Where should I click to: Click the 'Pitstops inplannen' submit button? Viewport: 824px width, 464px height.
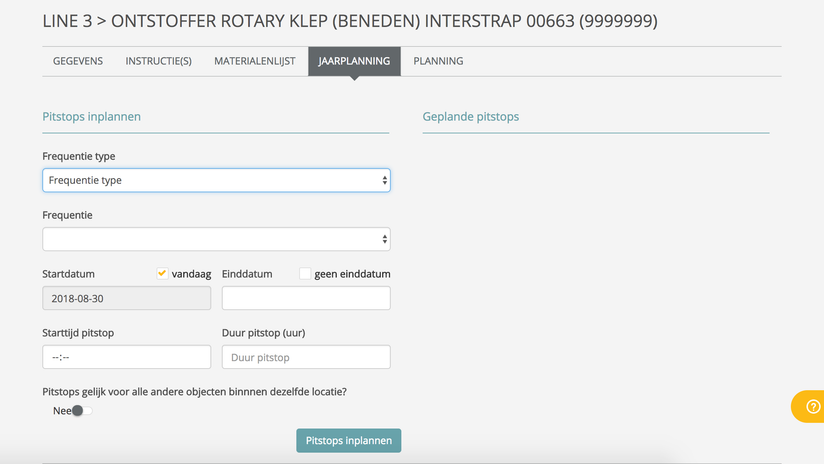[348, 440]
